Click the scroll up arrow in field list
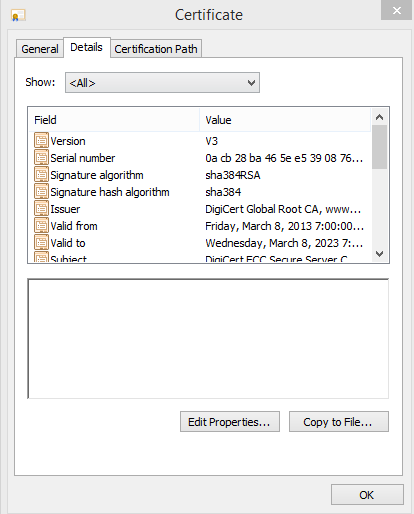This screenshot has width=414, height=514. [379, 117]
